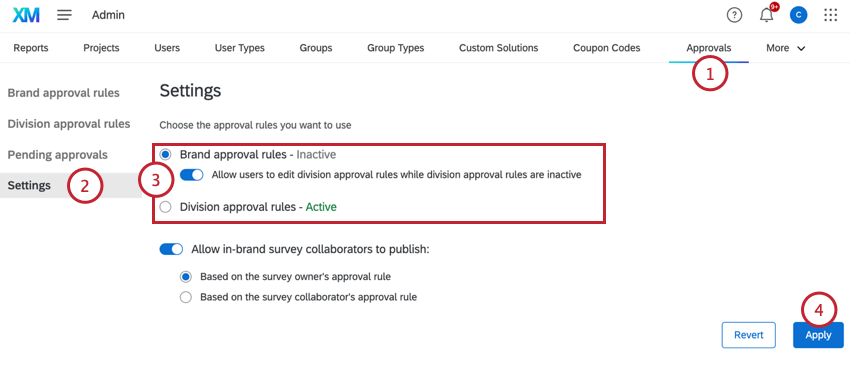The height and width of the screenshot is (386, 850).
Task: Switch to the Reports tab
Action: click(31, 48)
